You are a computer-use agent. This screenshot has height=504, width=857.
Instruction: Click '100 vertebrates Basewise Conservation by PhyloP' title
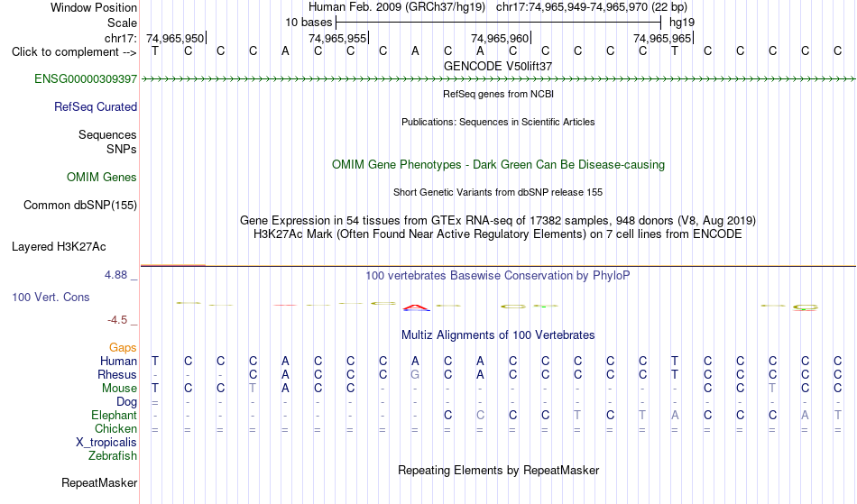[x=498, y=275]
